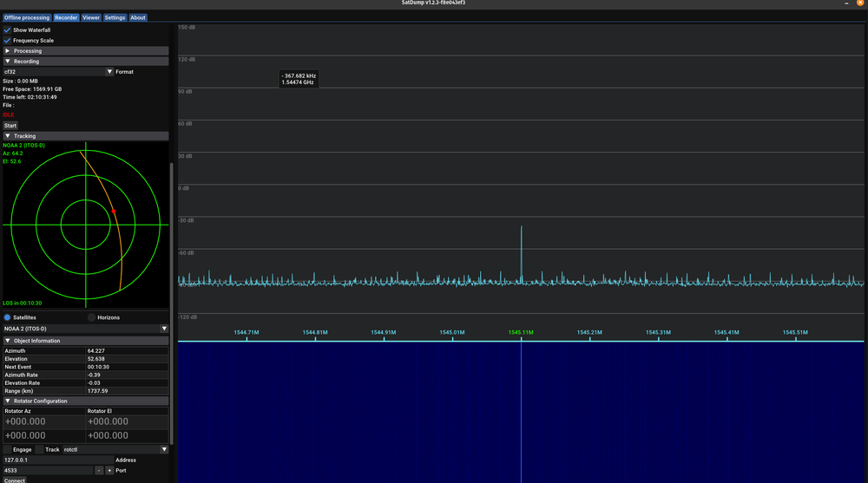Screen dimensions: 868x483
Task: Collapse the Tracking section
Action: (8, 136)
